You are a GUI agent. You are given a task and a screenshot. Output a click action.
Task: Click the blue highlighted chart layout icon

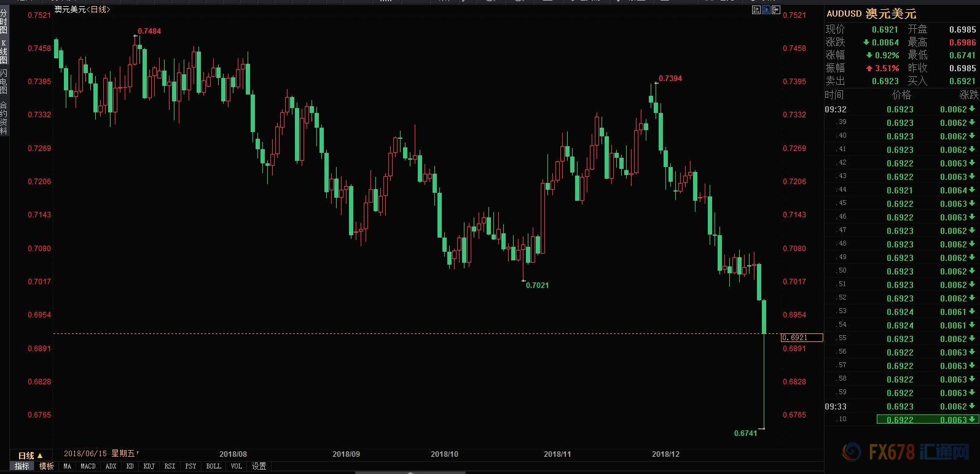[766, 10]
